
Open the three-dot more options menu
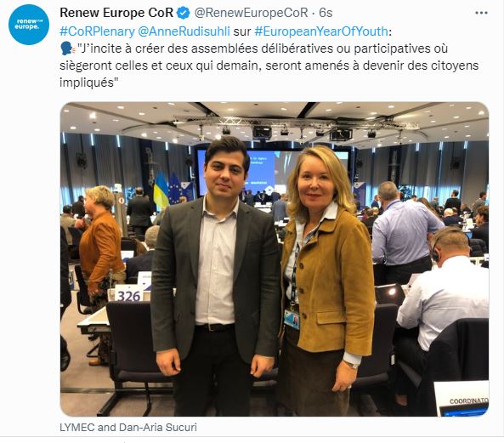pos(481,13)
